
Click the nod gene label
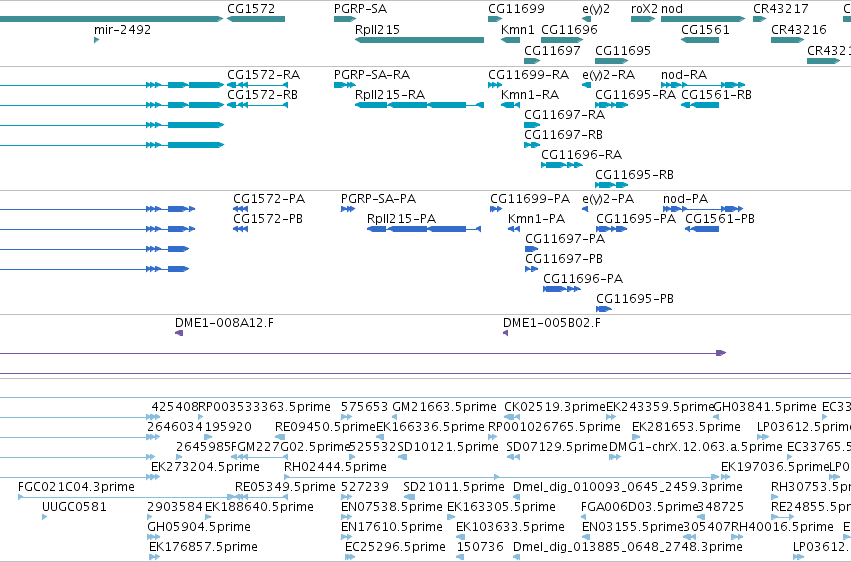point(672,9)
